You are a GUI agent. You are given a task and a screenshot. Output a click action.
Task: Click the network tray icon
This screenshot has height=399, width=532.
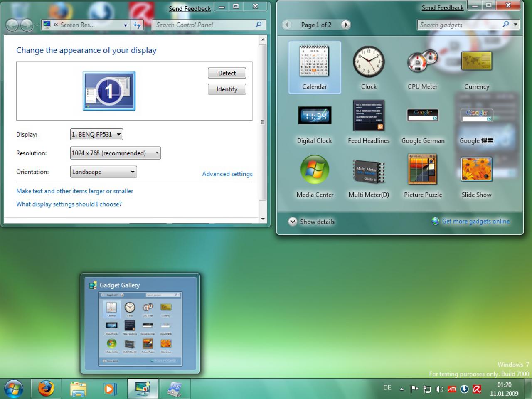pyautogui.click(x=427, y=389)
